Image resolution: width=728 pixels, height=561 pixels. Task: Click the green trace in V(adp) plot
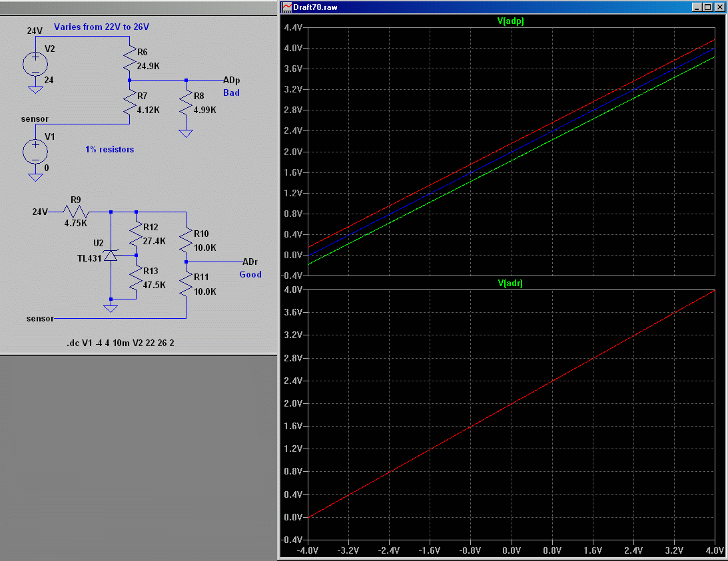pyautogui.click(x=511, y=160)
